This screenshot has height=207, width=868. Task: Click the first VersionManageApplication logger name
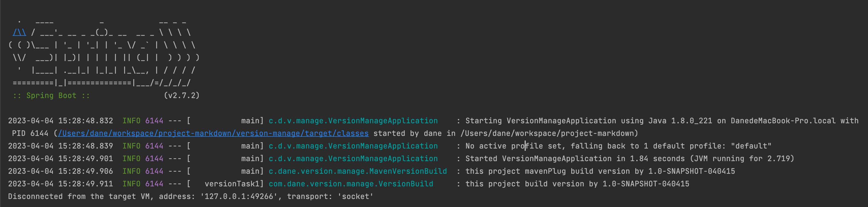[353, 120]
